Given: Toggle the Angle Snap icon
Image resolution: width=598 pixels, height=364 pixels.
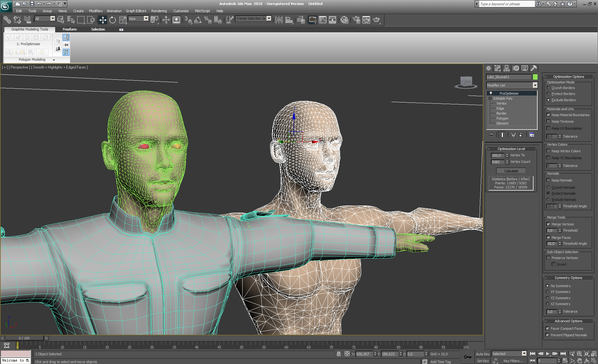Looking at the screenshot, I should pyautogui.click(x=198, y=20).
